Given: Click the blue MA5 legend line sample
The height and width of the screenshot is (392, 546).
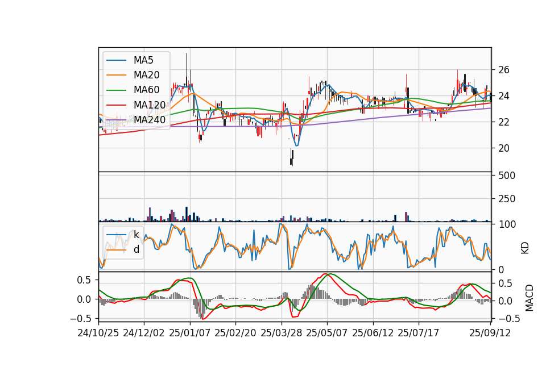Looking at the screenshot, I should point(116,60).
